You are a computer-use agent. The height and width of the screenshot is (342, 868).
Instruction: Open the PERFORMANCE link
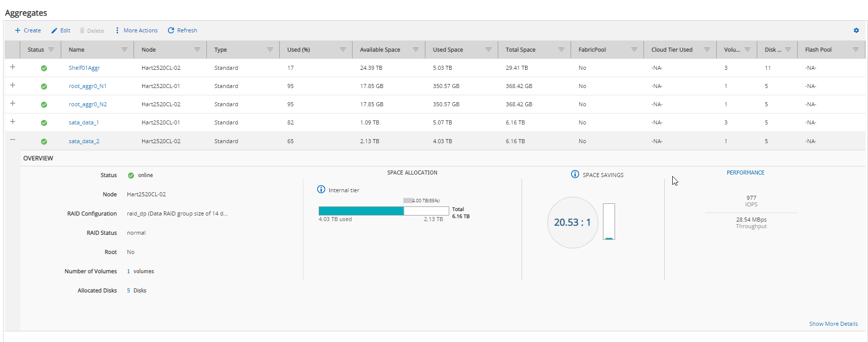[x=745, y=173]
